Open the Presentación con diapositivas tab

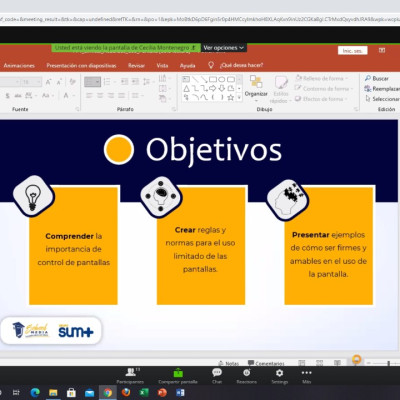pyautogui.click(x=81, y=65)
